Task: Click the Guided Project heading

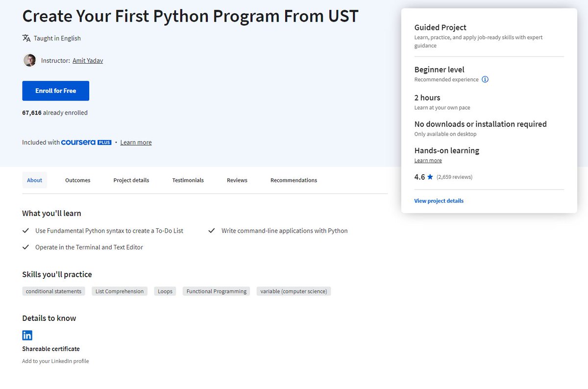Action: [441, 27]
